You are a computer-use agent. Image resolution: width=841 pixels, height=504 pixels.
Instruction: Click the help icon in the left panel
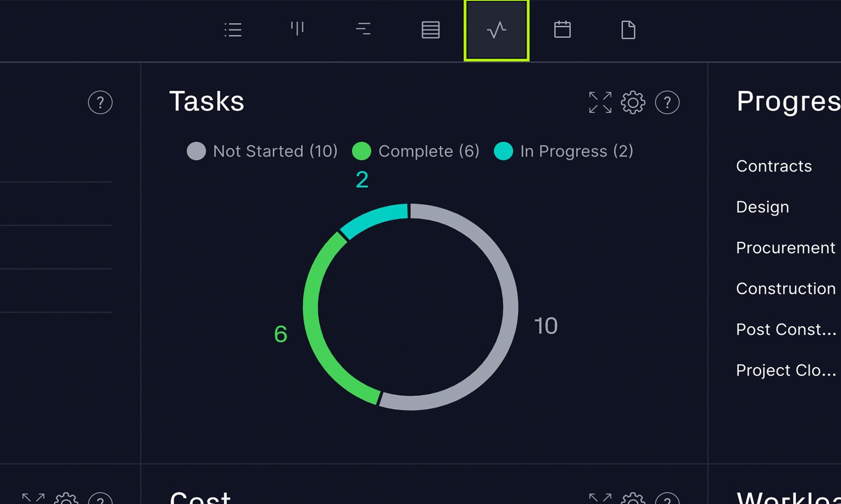click(100, 103)
